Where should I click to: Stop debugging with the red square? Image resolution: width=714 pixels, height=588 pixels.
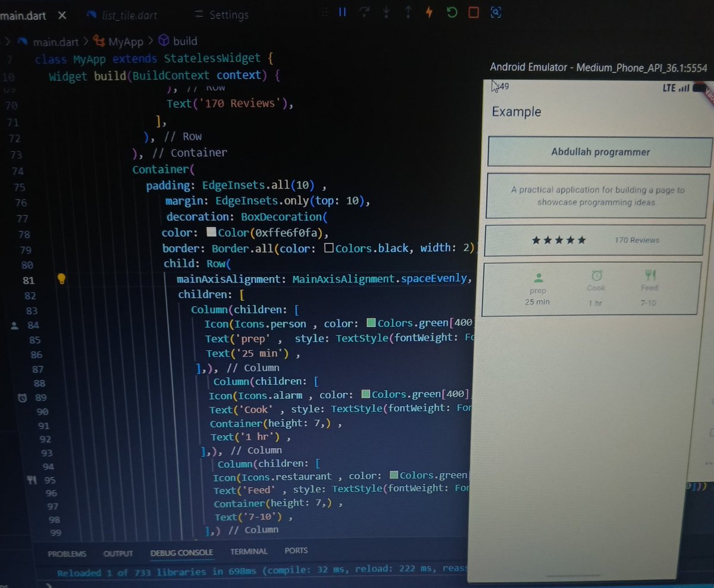click(x=474, y=12)
